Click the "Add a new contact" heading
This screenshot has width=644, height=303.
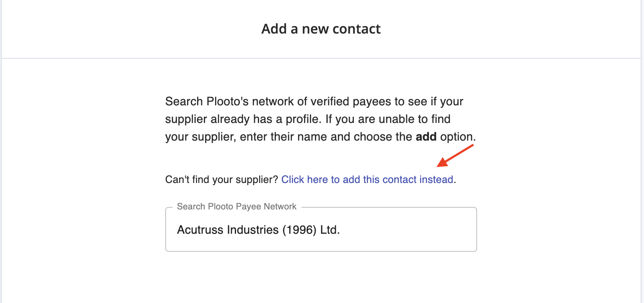point(321,29)
